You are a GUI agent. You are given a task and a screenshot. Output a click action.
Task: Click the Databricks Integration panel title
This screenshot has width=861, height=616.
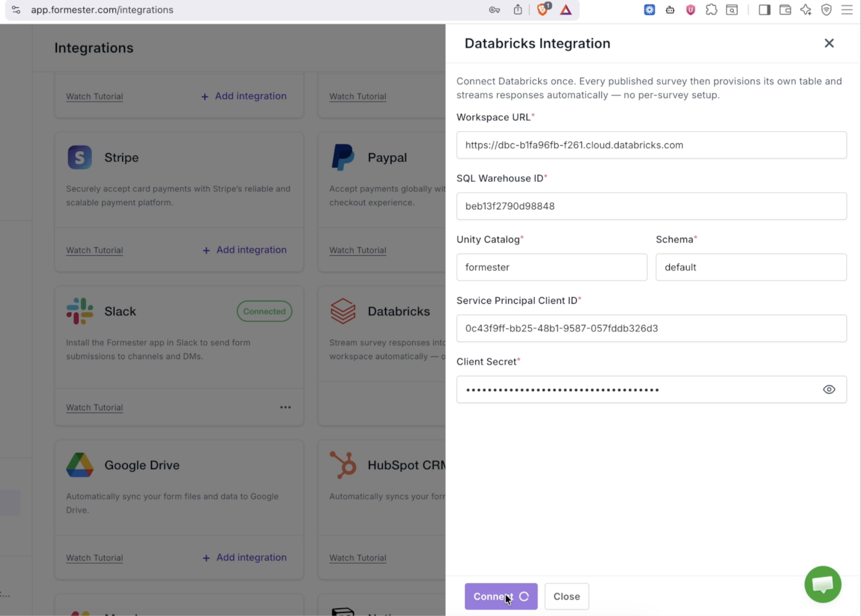537,43
